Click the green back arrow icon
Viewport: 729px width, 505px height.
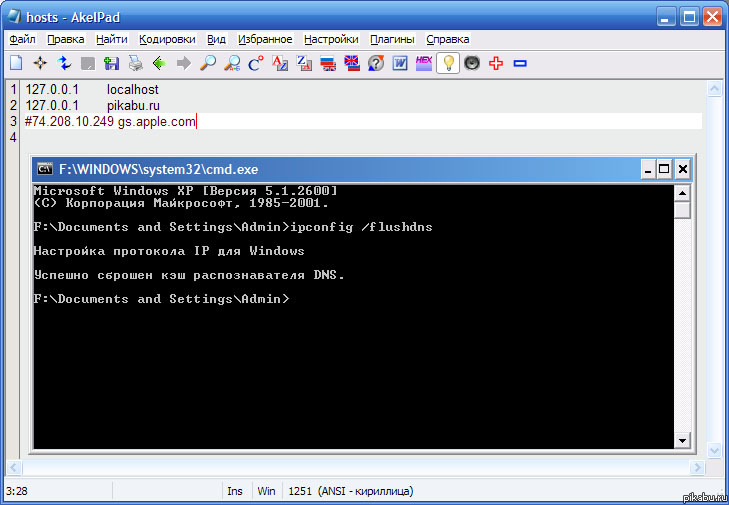click(x=159, y=63)
